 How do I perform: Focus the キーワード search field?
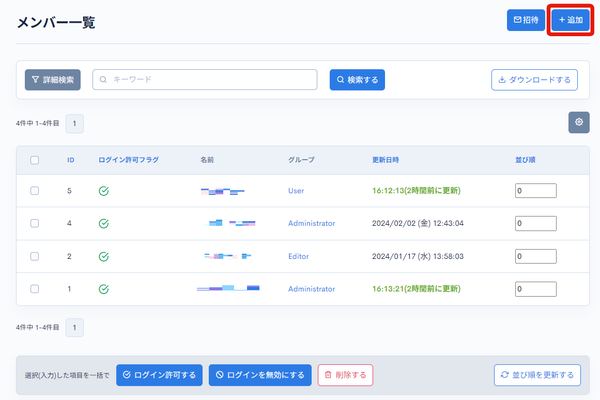(x=205, y=80)
